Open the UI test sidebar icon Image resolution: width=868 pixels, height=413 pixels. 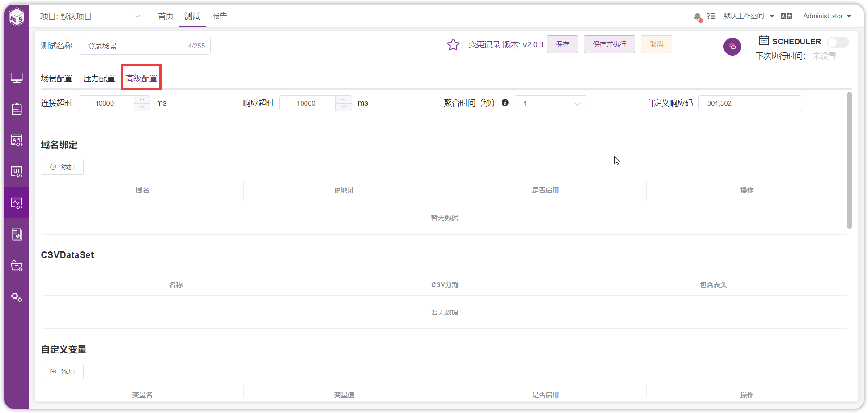tap(17, 172)
